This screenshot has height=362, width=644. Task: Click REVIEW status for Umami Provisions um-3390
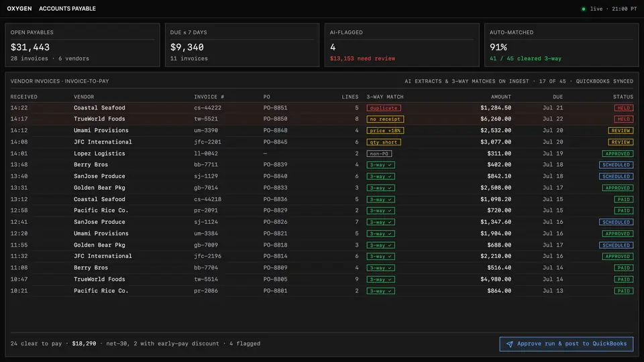(621, 131)
